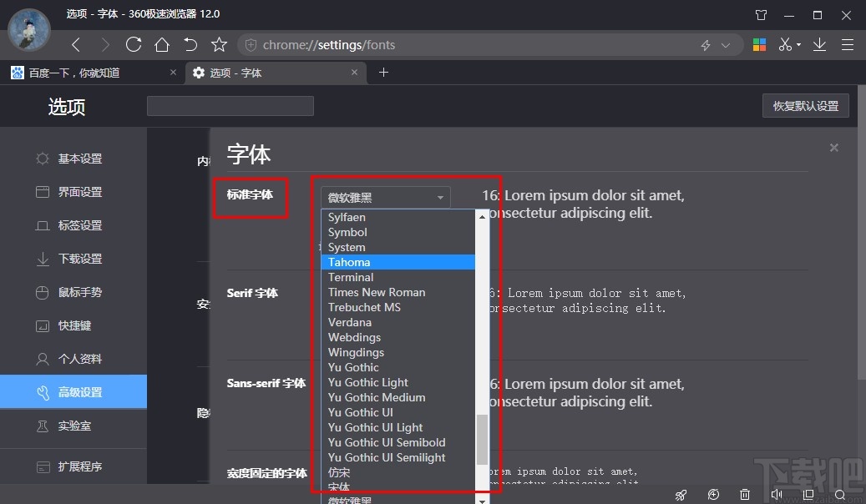Open 标签设置 in the sidebar
This screenshot has height=504, width=866.
pyautogui.click(x=73, y=225)
